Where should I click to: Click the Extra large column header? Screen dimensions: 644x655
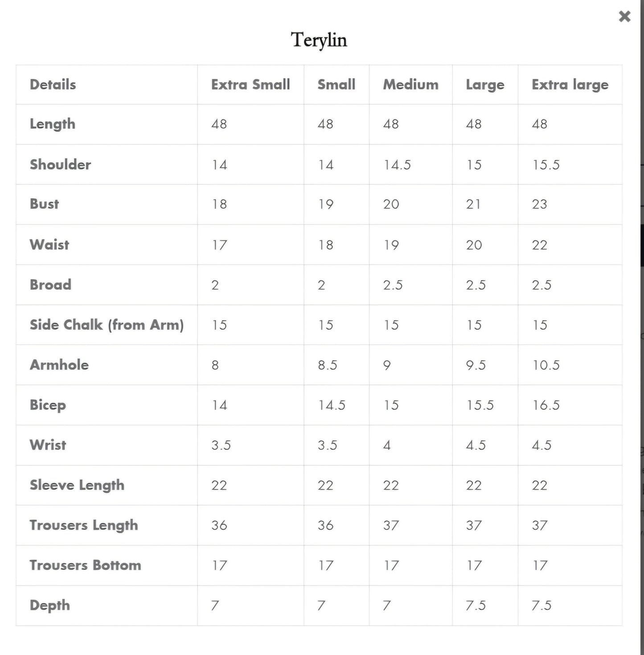[570, 85]
